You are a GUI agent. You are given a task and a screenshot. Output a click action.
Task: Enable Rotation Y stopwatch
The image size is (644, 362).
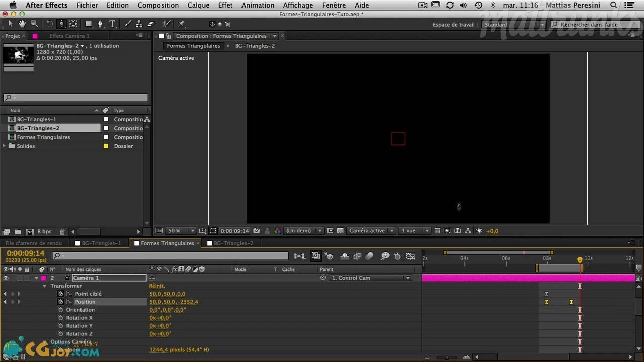point(61,326)
